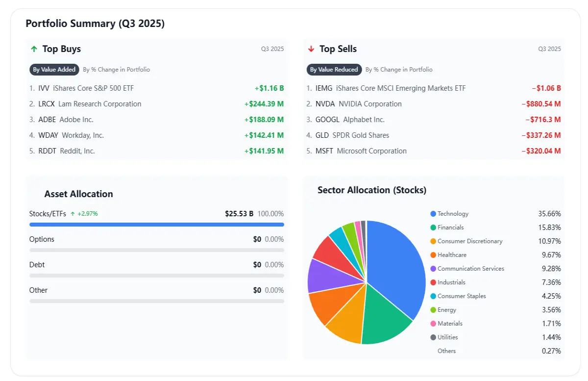Image resolution: width=588 pixels, height=381 pixels.
Task: Click the +$141.95 M value for RDDT
Action: click(264, 151)
